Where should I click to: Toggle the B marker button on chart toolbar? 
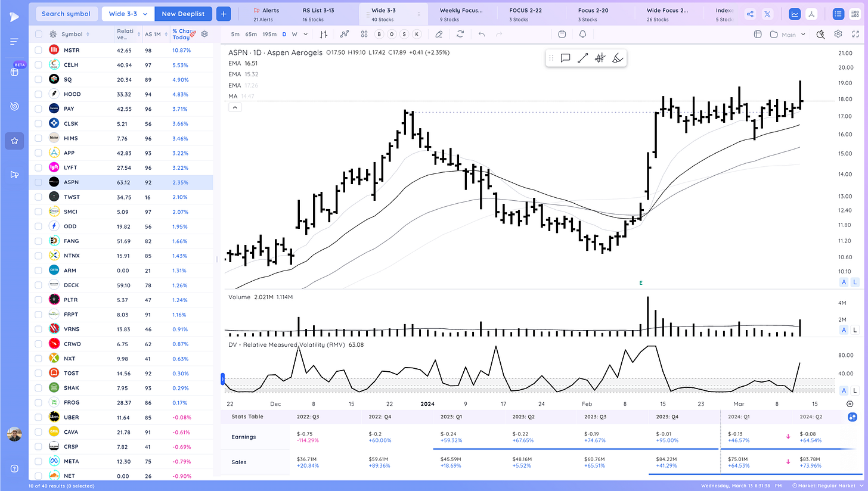(379, 34)
